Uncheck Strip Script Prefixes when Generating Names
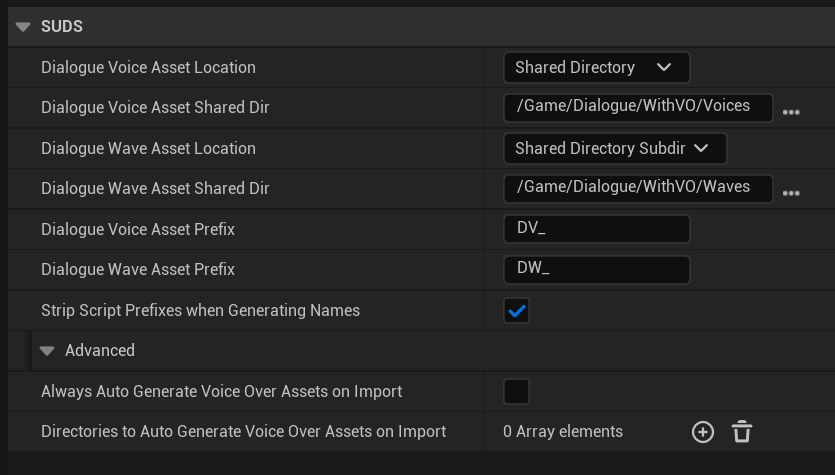The image size is (835, 475). 517,311
